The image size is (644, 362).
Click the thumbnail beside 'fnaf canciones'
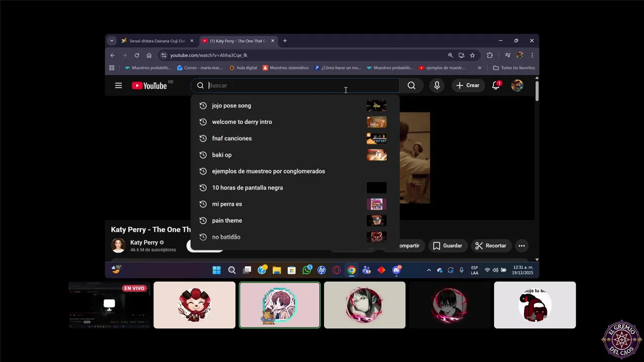click(376, 138)
